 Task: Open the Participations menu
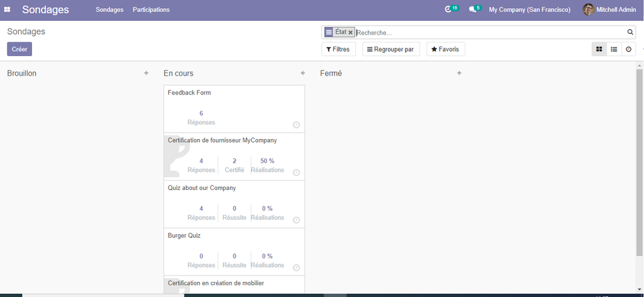(x=151, y=9)
